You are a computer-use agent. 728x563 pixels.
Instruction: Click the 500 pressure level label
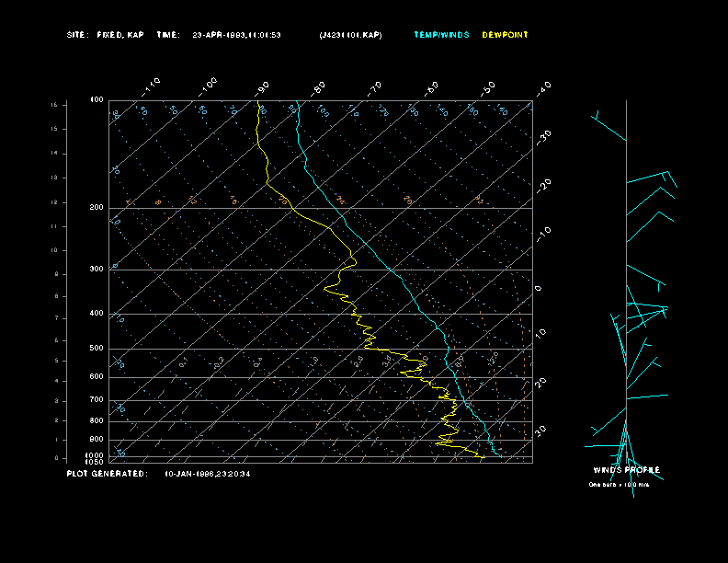[97, 349]
